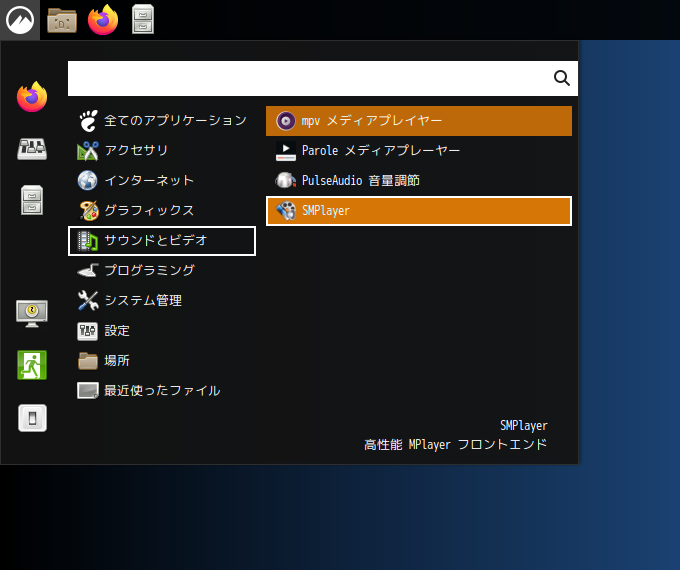Screen dimensions: 680x570
Task: Click the wrench system admin icon
Action: (88, 301)
